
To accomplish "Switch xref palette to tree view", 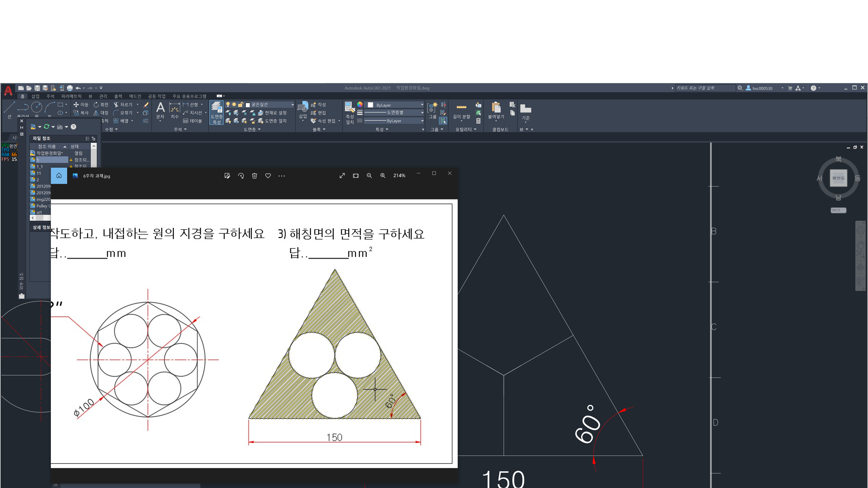I will click(94, 138).
